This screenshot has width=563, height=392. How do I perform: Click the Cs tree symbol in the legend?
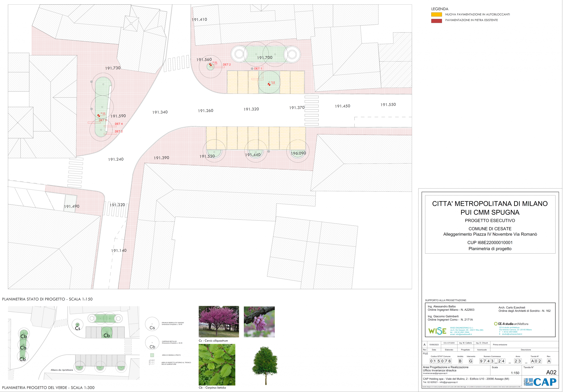point(152,324)
